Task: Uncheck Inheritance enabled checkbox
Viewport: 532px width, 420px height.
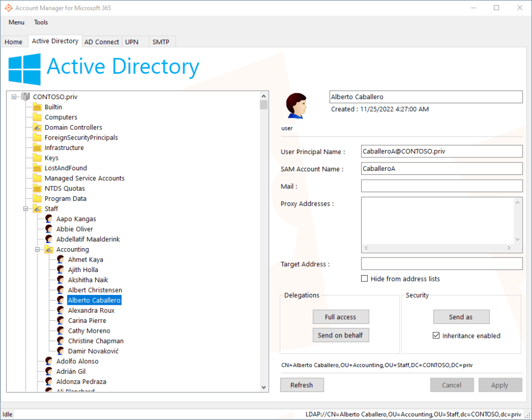Action: pyautogui.click(x=436, y=335)
